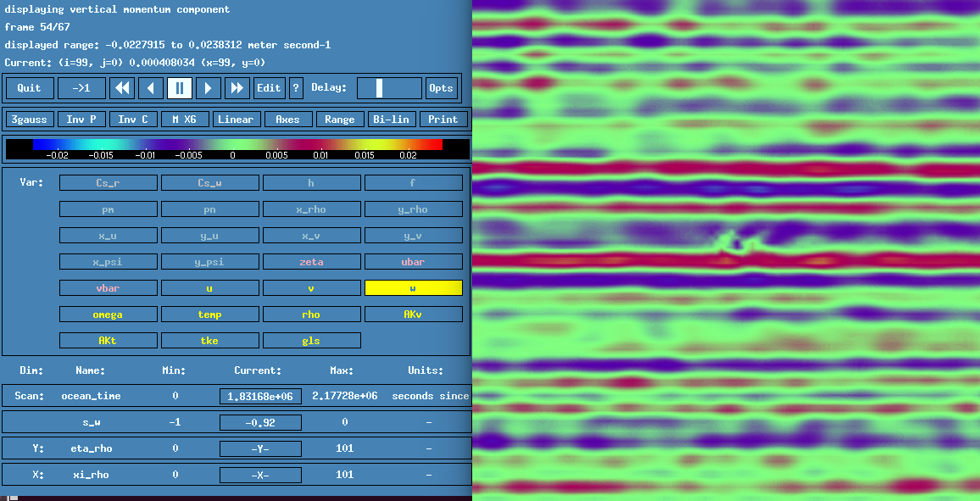980x501 pixels.
Task: Click the fast forward button
Action: click(x=237, y=88)
